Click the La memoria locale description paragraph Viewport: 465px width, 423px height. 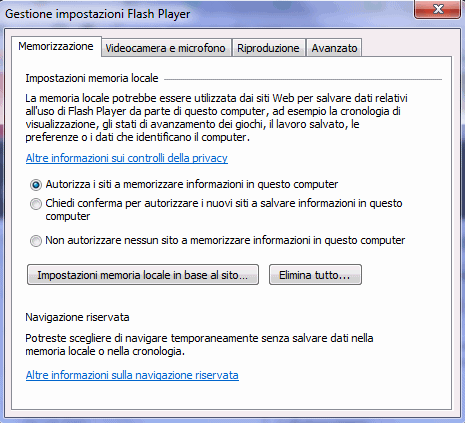click(x=216, y=117)
